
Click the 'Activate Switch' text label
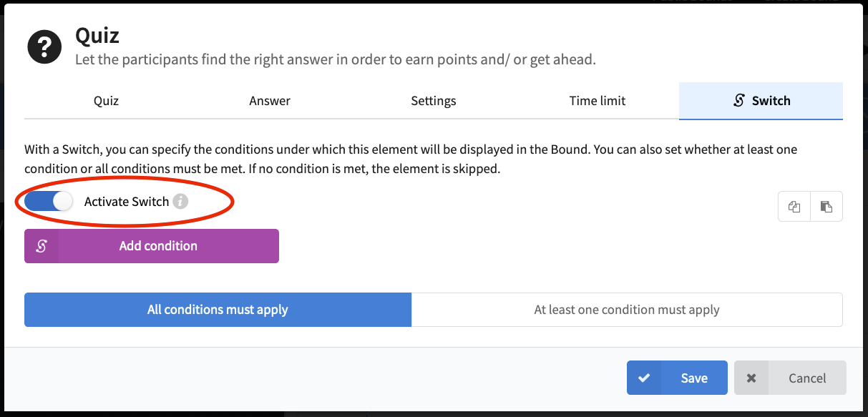(x=127, y=202)
